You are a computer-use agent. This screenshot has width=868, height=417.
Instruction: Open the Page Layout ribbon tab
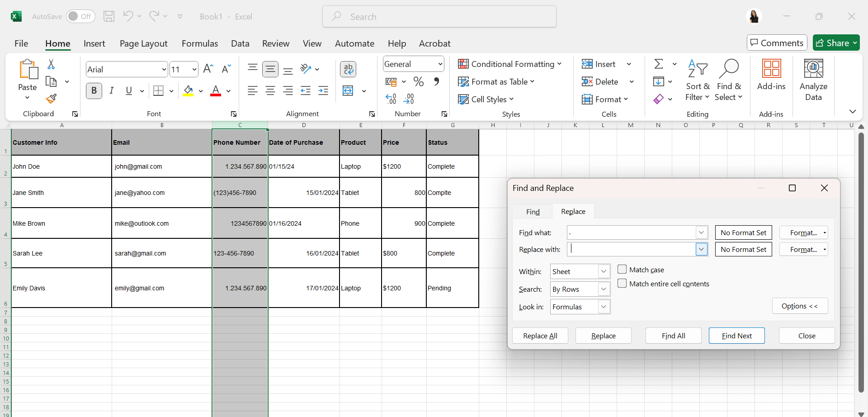pos(143,43)
